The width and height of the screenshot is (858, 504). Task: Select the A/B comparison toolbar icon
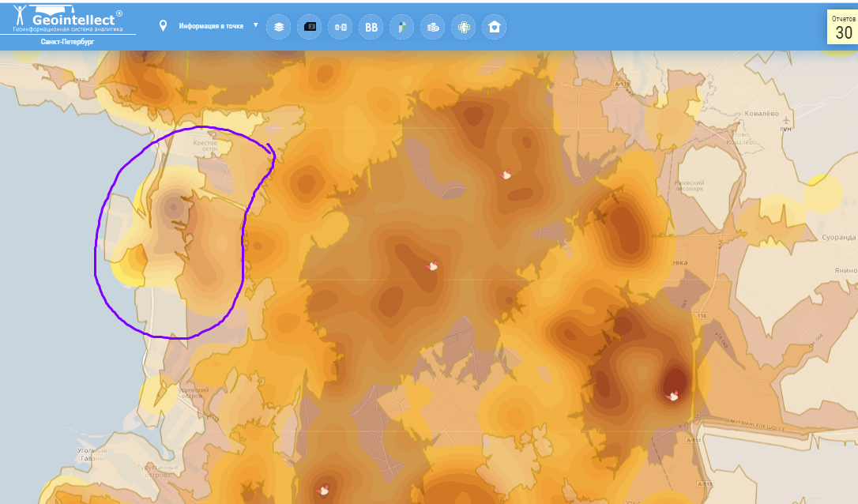pos(341,27)
